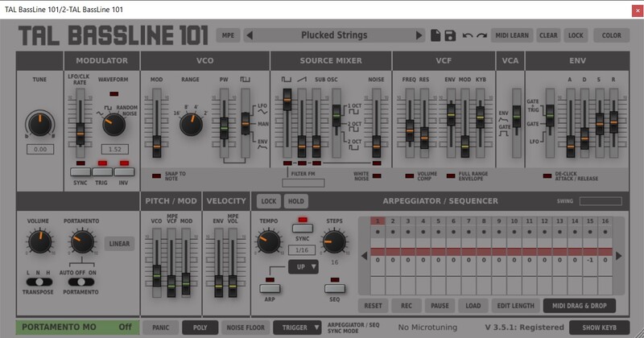Click the VCO RANGE knob

(191, 124)
